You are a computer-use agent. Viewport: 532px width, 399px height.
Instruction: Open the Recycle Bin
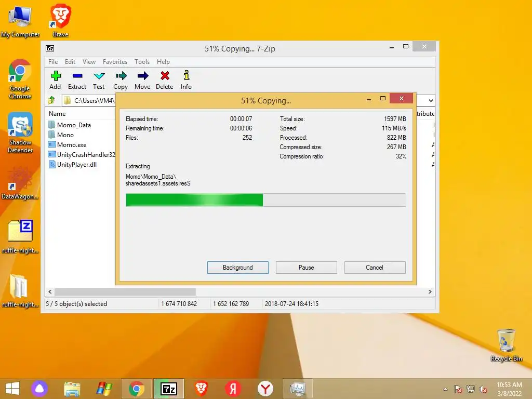coord(506,345)
